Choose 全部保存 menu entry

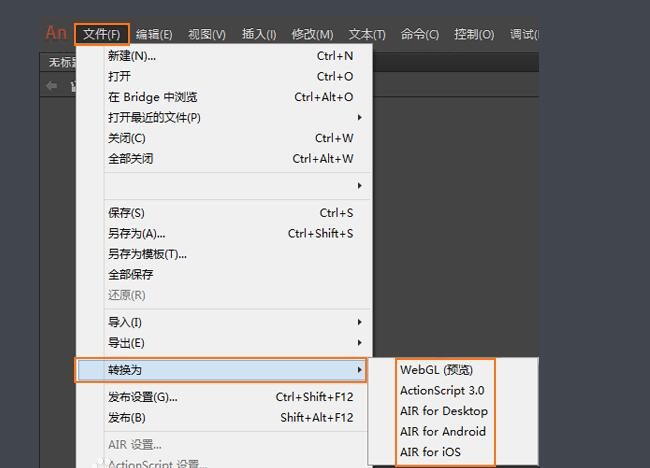point(225,275)
